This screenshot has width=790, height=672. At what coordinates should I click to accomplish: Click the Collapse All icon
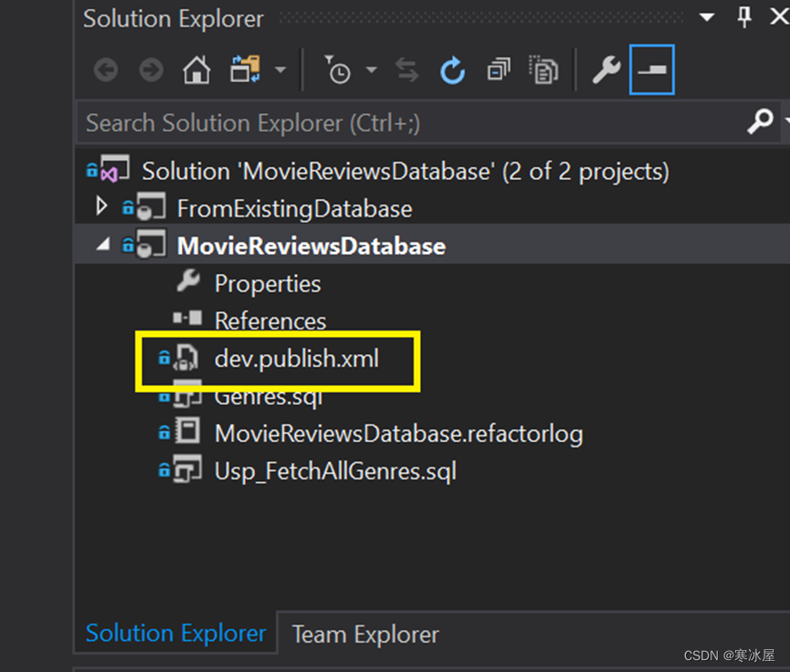pyautogui.click(x=498, y=69)
